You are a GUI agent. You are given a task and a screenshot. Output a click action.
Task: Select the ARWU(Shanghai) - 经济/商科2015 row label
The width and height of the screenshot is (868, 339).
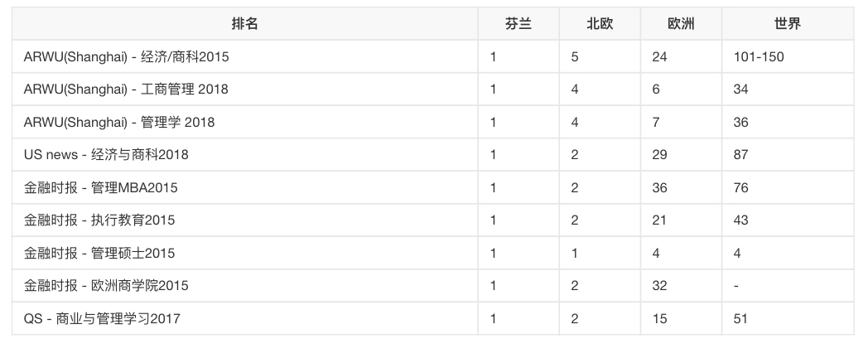pyautogui.click(x=126, y=56)
